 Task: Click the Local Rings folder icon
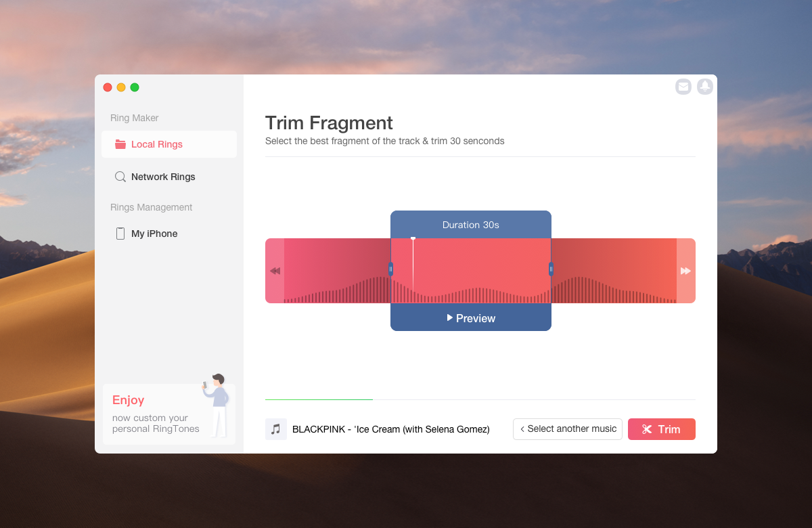click(x=120, y=144)
